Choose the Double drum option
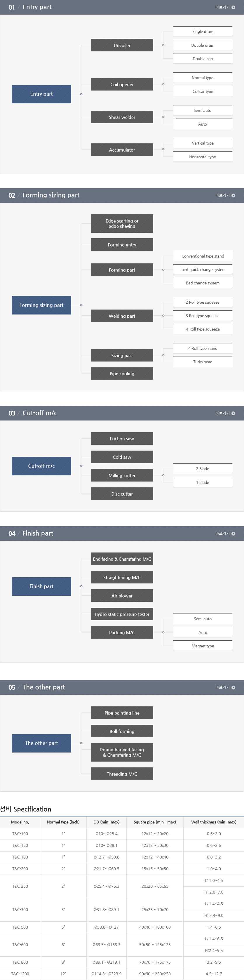 click(x=203, y=45)
